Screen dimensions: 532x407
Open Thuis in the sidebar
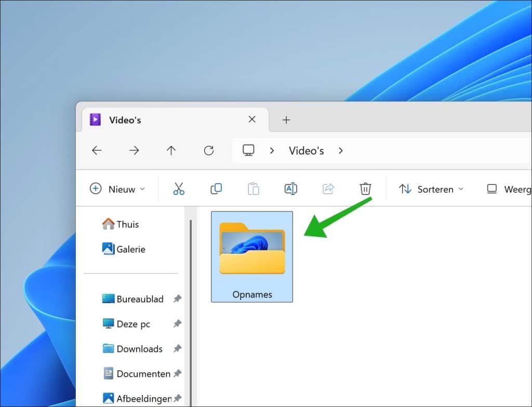click(127, 224)
